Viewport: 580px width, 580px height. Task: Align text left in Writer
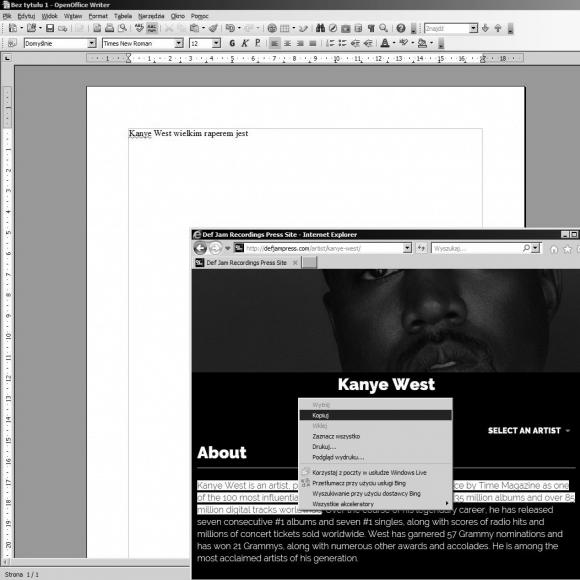click(x=274, y=43)
